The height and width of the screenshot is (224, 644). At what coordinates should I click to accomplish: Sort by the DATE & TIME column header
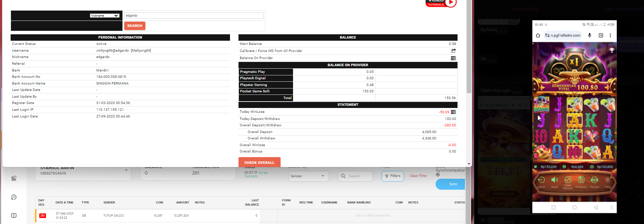64,203
